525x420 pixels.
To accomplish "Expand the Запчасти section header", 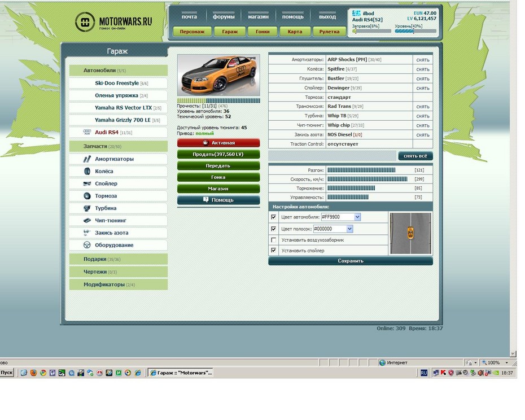I will pyautogui.click(x=118, y=146).
